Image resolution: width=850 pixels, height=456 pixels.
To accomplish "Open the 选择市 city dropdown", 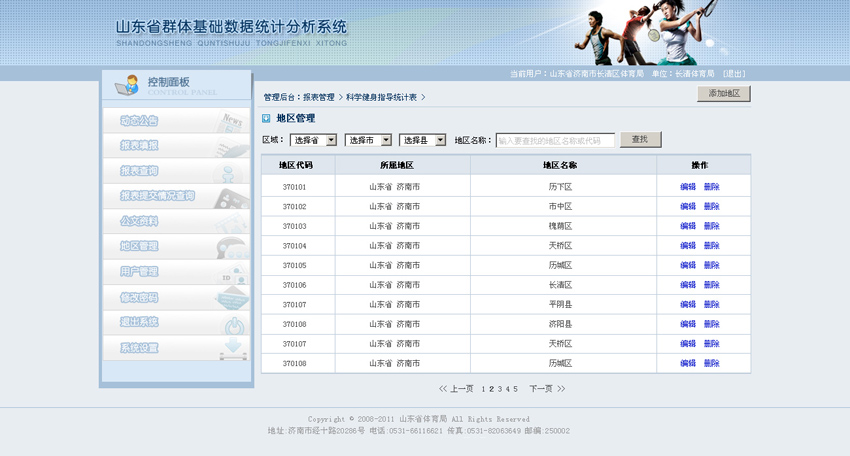I will tap(368, 140).
